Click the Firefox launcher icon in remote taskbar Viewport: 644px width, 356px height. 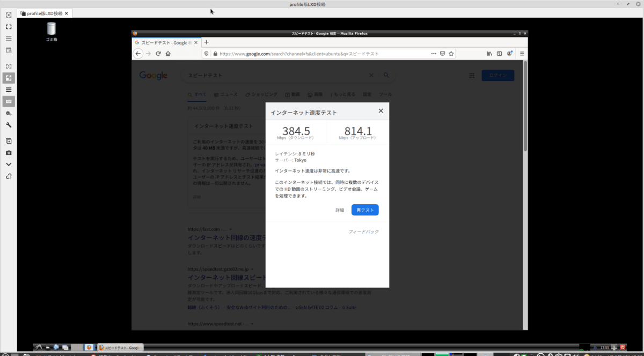point(89,347)
